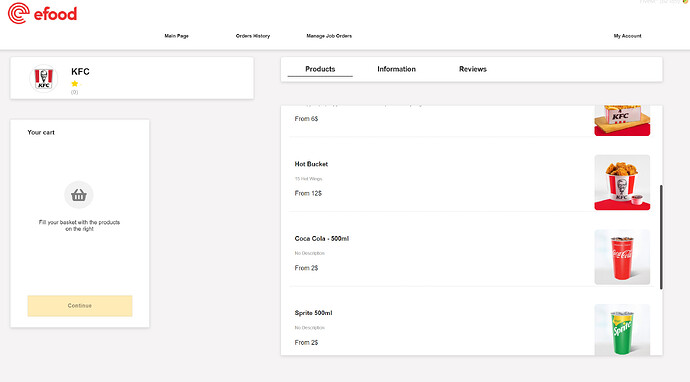Click the Hot Bucket product image
Screen dimensions: 690x382
[622, 182]
